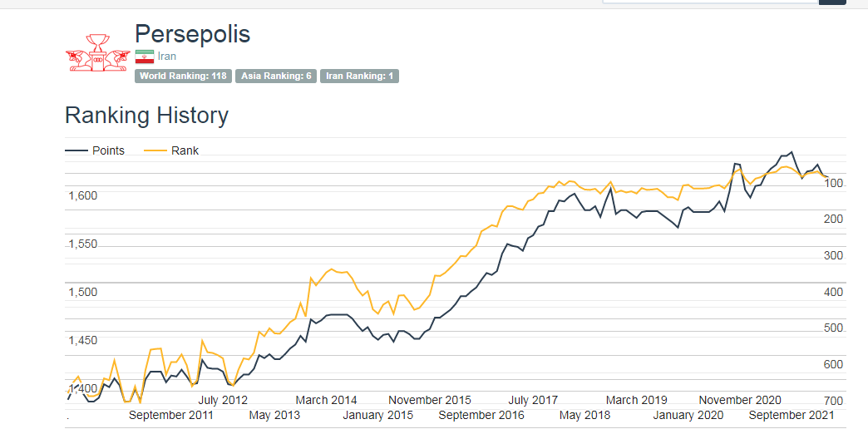Click the Asia Ranking: 6 badge

pyautogui.click(x=276, y=76)
